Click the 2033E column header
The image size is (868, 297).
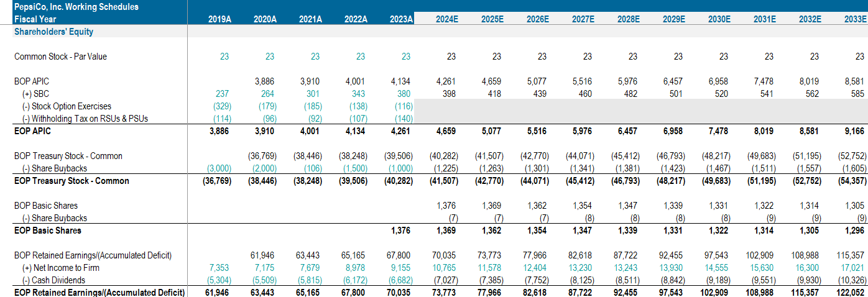(x=856, y=19)
